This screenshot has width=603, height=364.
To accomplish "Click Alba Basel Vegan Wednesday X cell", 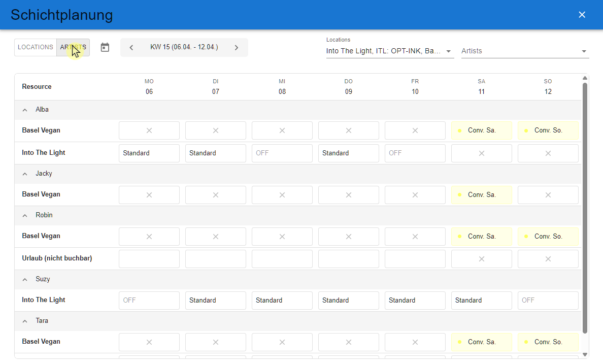I will point(282,130).
